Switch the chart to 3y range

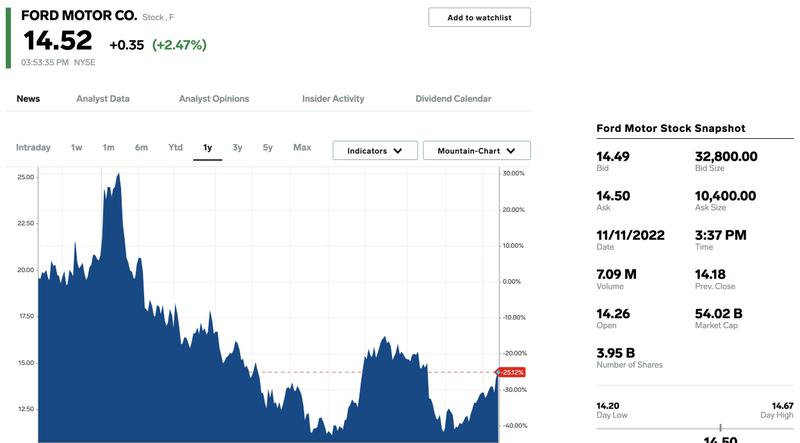(237, 147)
